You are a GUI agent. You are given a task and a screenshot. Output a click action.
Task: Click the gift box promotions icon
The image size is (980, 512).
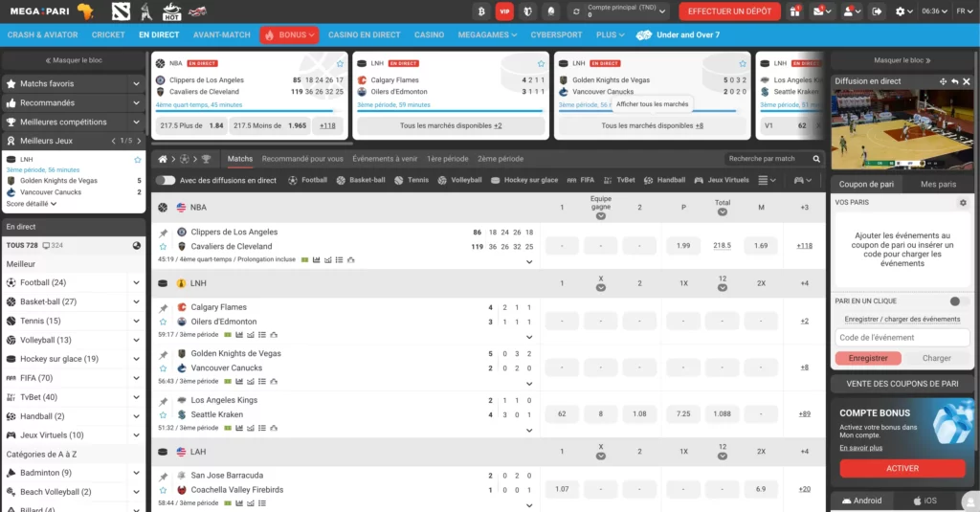(795, 11)
